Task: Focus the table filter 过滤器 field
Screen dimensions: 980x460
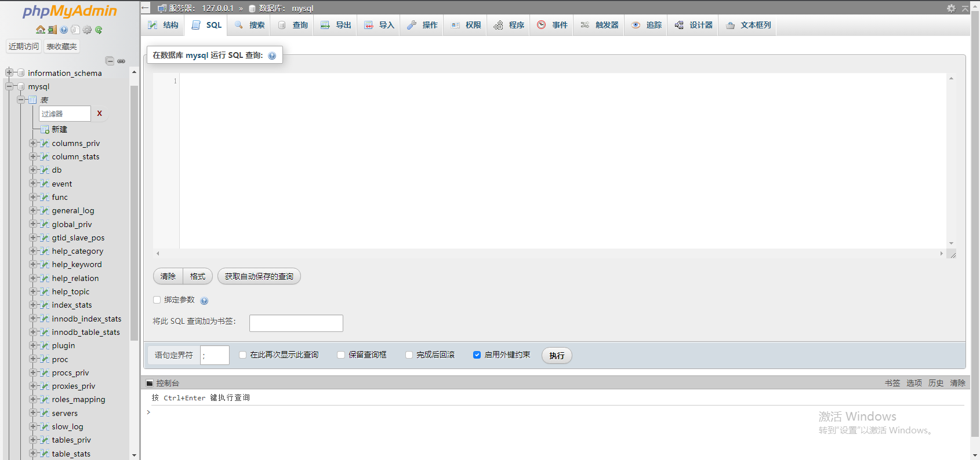Action: click(x=65, y=114)
